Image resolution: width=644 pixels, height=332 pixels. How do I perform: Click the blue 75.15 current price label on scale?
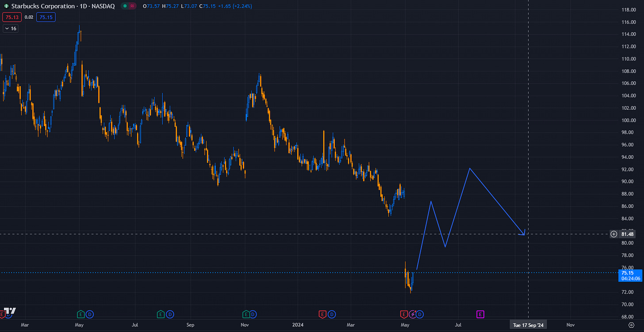(x=627, y=273)
